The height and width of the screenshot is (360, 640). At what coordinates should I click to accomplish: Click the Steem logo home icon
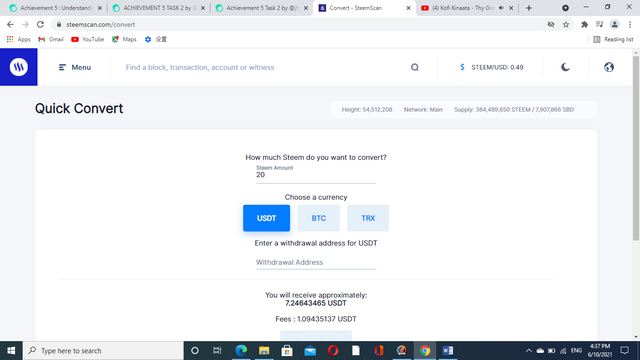coord(19,67)
